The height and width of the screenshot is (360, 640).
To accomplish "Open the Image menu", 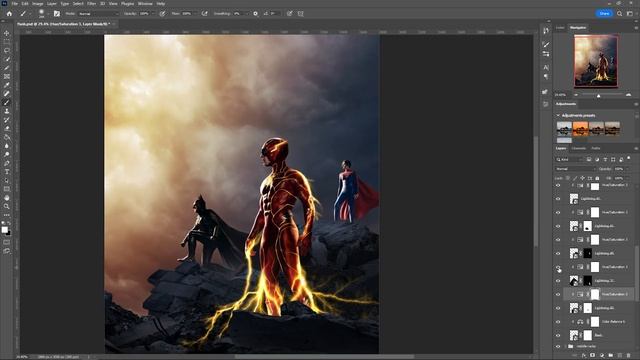I will [38, 3].
